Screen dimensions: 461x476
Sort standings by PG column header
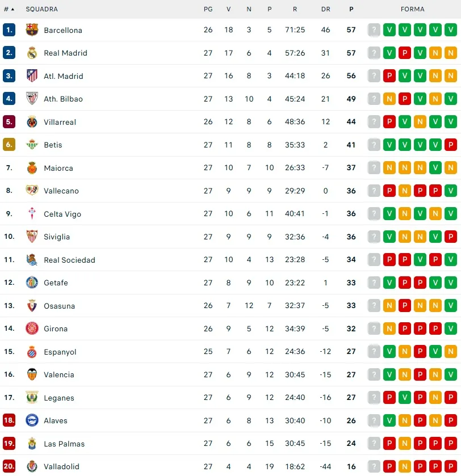coord(208,9)
